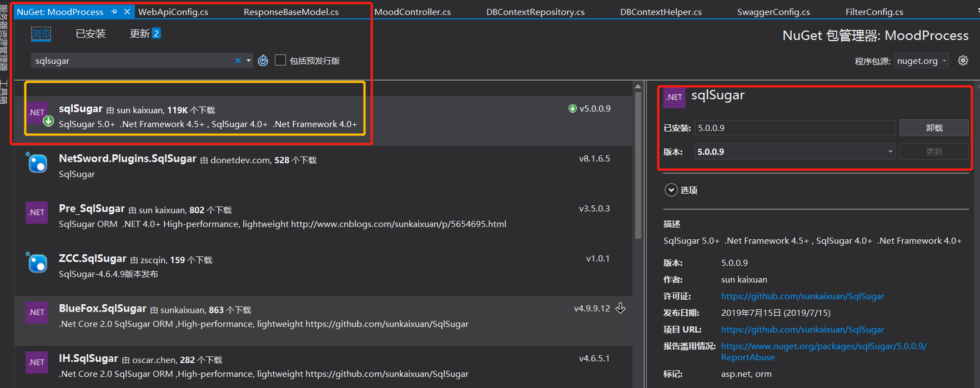Viewport: 980px width, 388px height.
Task: Open the FilterConfig.cs tab
Action: tap(874, 12)
